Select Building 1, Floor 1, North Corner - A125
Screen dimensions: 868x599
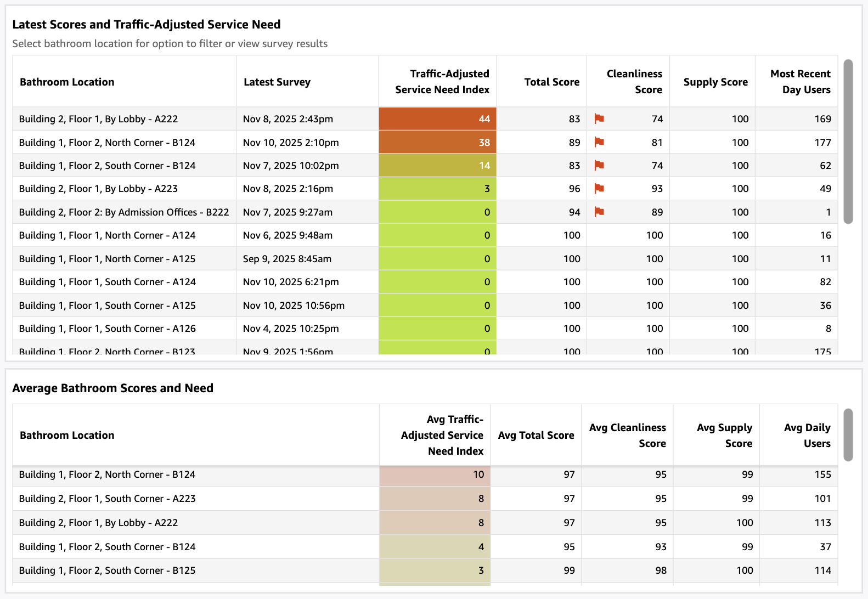pos(107,259)
